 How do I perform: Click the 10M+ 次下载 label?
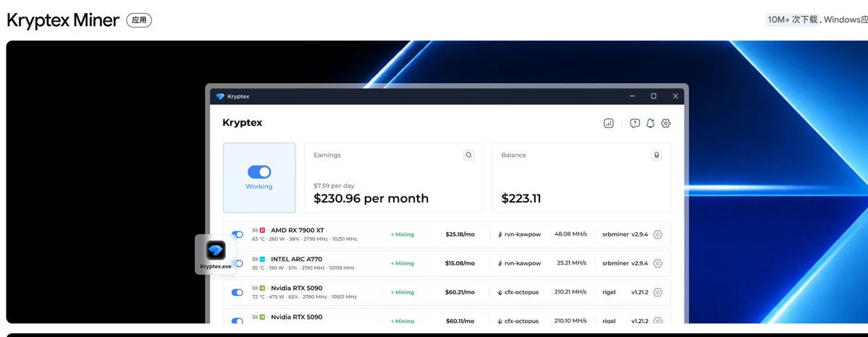pyautogui.click(x=792, y=20)
